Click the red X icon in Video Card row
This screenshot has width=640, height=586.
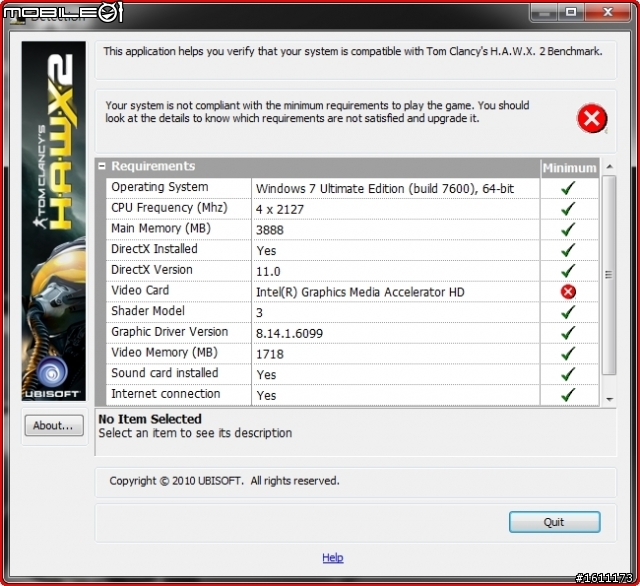pos(568,291)
